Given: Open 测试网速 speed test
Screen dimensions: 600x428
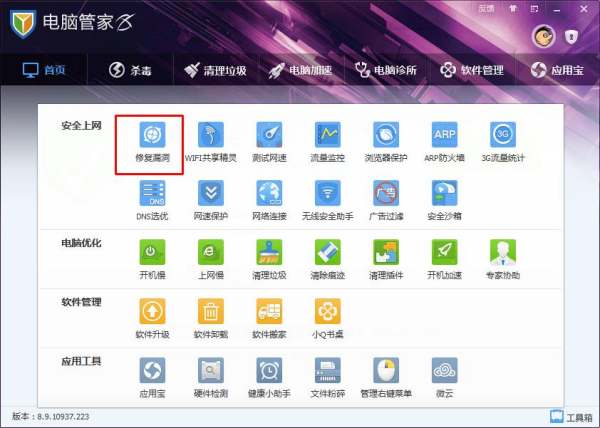Looking at the screenshot, I should 269,142.
